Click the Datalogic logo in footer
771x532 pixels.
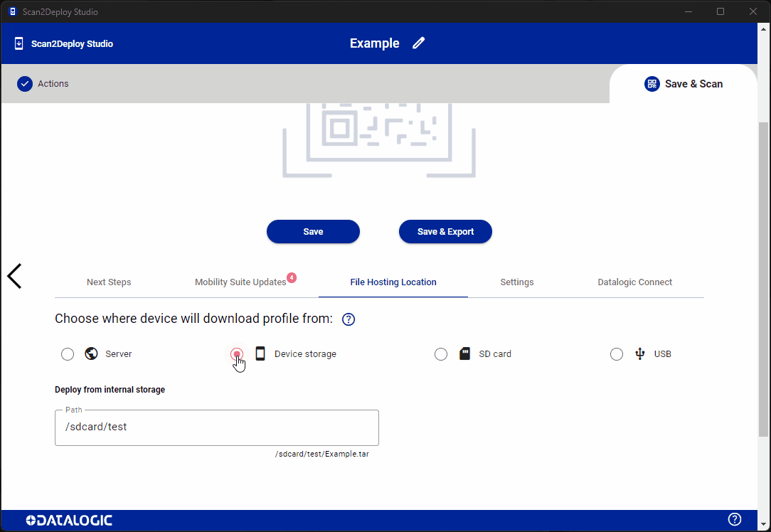[x=69, y=520]
